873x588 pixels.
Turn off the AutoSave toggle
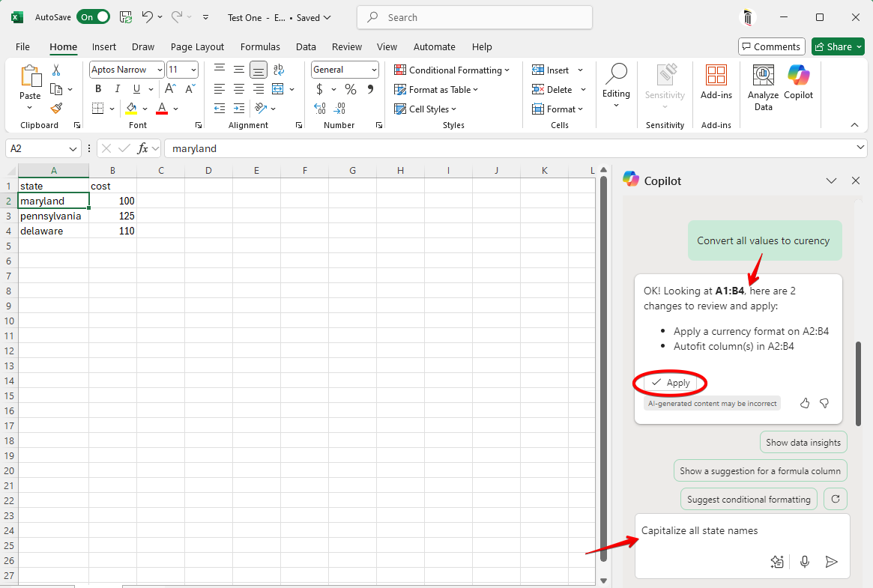click(x=93, y=17)
